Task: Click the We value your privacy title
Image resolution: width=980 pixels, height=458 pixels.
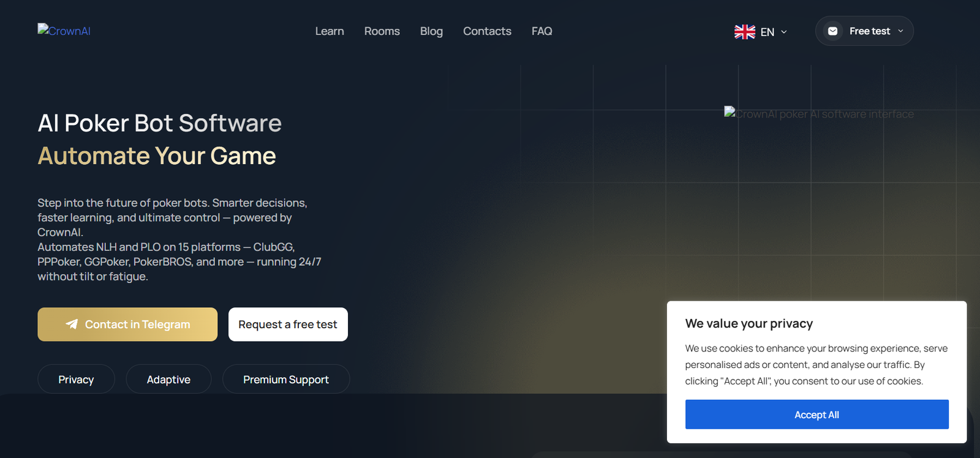Action: [x=749, y=323]
